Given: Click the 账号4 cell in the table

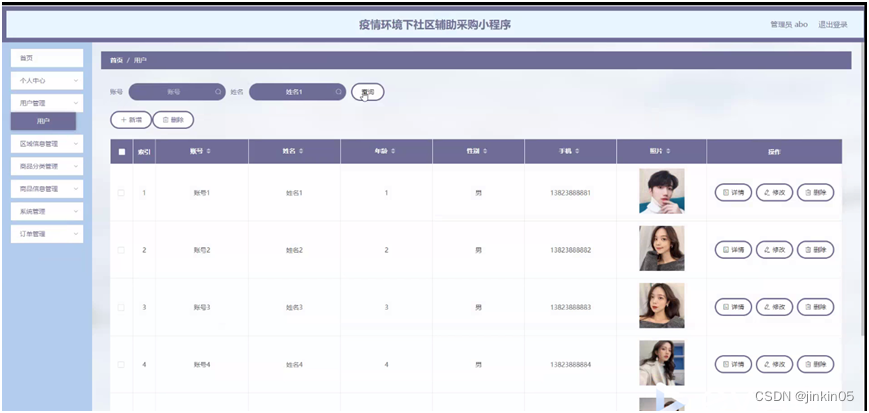Looking at the screenshot, I should [x=202, y=365].
